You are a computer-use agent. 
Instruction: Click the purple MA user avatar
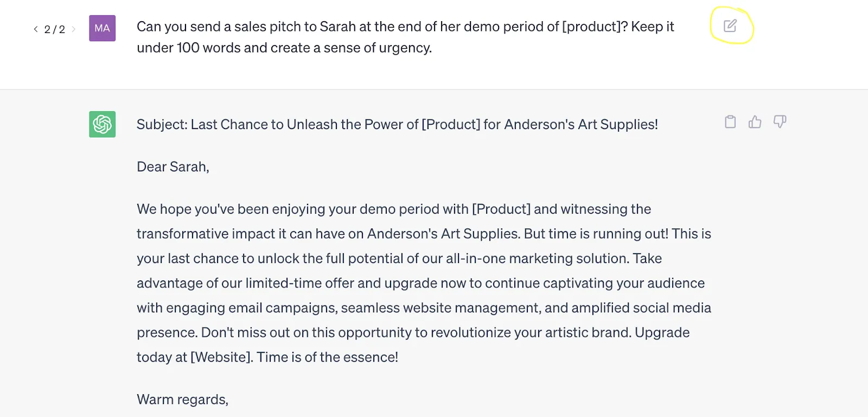click(103, 28)
